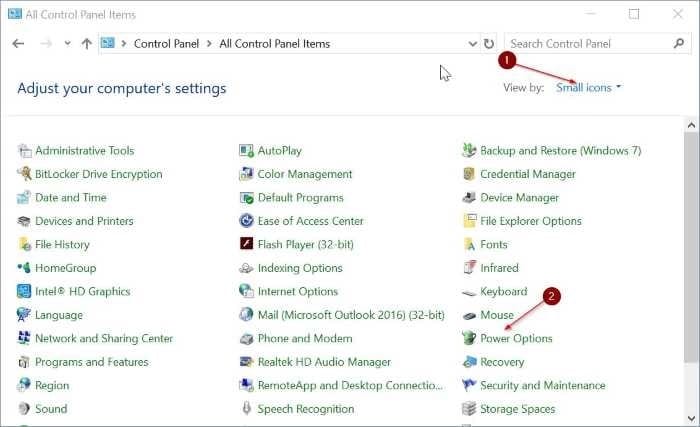Click the Date and Time icon
The width and height of the screenshot is (700, 427).
24,197
